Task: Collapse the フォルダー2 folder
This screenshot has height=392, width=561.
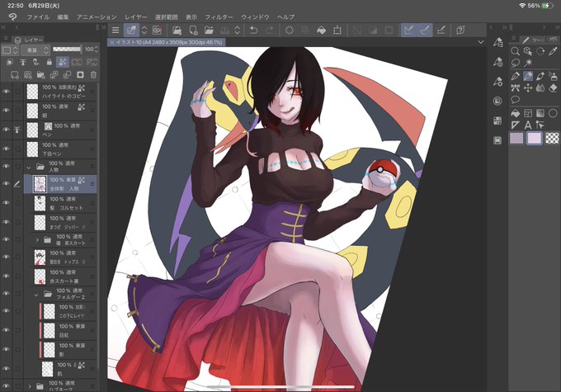Action: [x=36, y=295]
